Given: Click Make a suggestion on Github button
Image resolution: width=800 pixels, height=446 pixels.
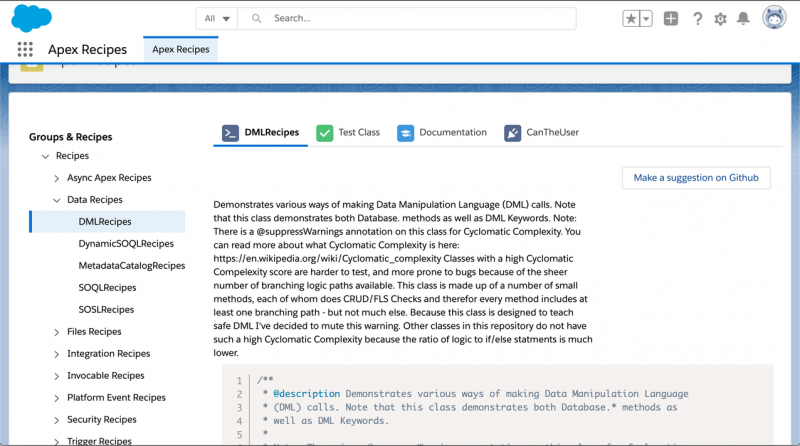Looking at the screenshot, I should (x=696, y=178).
